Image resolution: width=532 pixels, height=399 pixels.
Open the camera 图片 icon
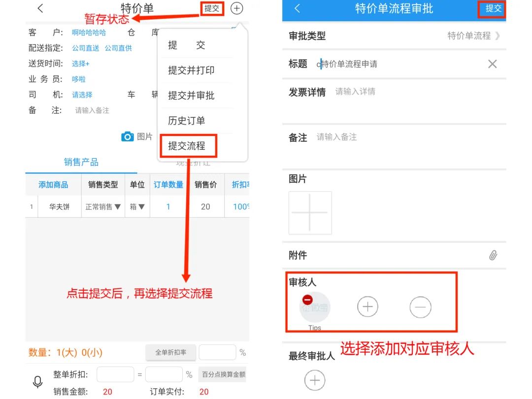click(128, 137)
